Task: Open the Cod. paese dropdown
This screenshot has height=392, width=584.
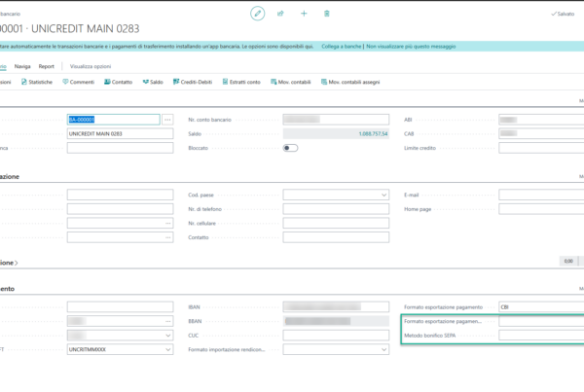Action: point(384,196)
